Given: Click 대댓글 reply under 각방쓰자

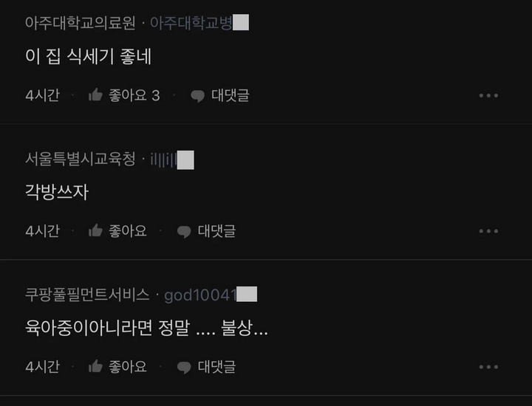Looking at the screenshot, I should pyautogui.click(x=216, y=231).
